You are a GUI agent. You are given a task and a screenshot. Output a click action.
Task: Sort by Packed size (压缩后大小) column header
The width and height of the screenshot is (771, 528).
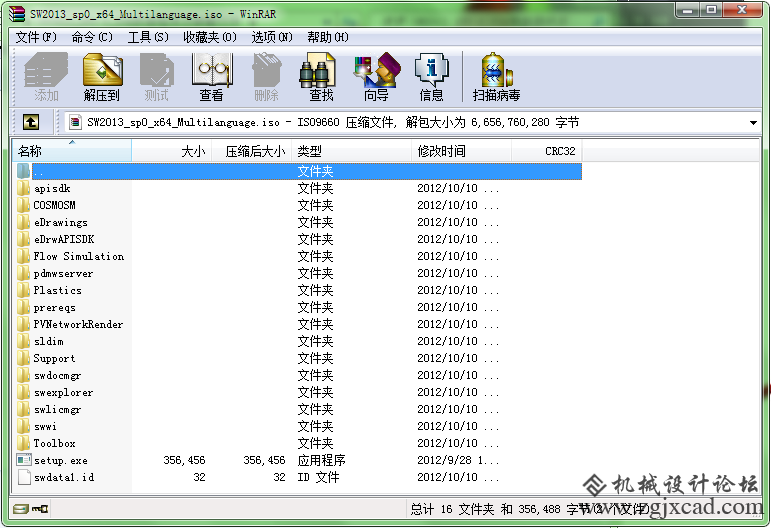251,151
